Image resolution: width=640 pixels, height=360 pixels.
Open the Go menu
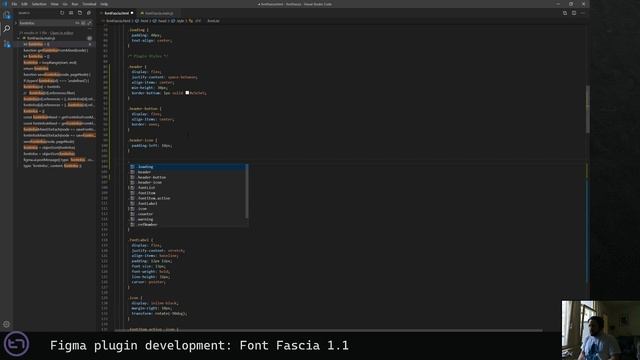(65, 4)
